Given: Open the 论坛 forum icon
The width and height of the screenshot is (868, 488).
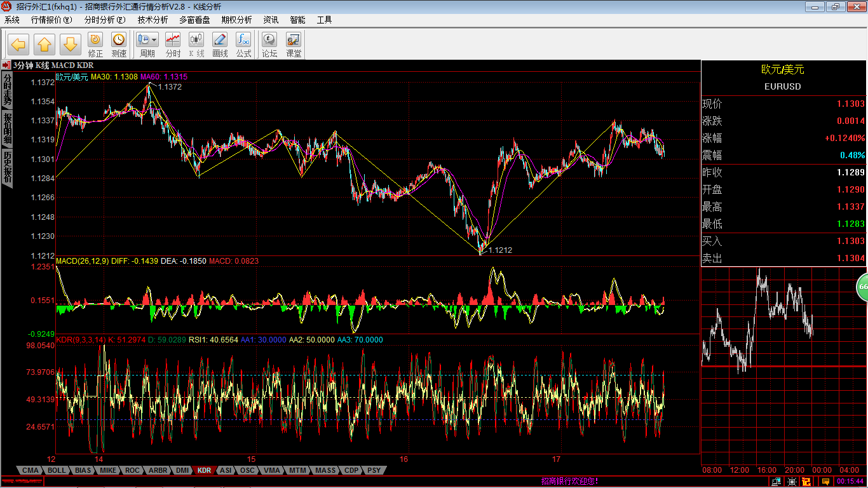Looking at the screenshot, I should [269, 44].
